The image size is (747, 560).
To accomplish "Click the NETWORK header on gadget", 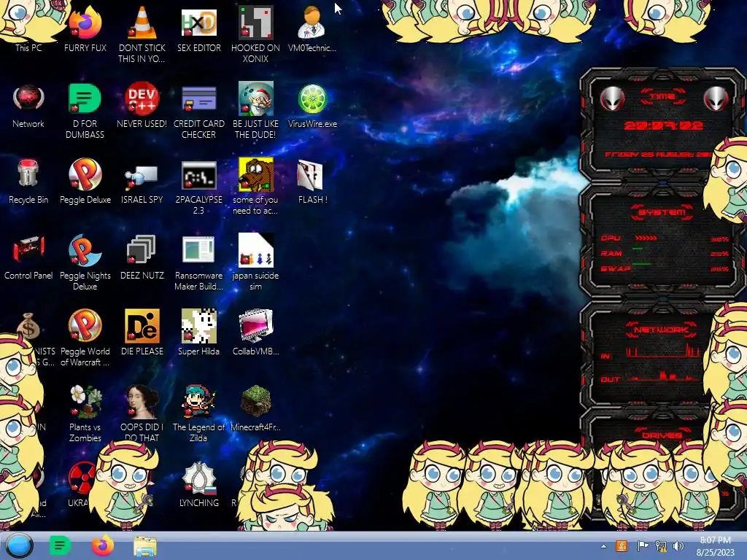I will tap(662, 330).
